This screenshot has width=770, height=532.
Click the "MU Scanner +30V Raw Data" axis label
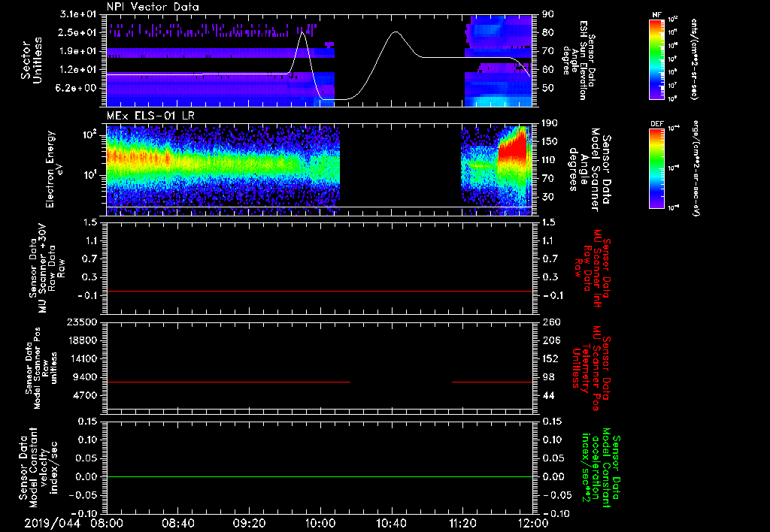point(47,268)
